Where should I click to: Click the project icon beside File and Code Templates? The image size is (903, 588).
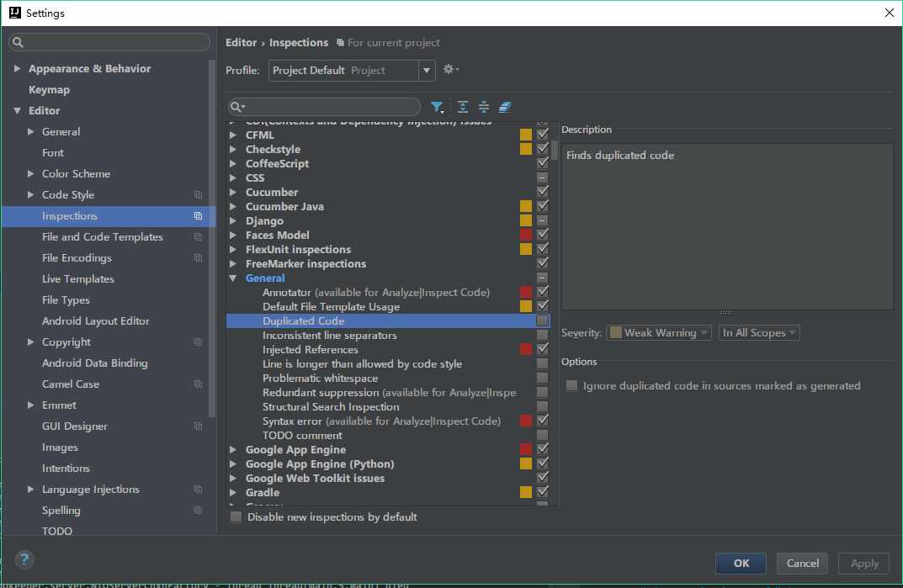(x=198, y=236)
